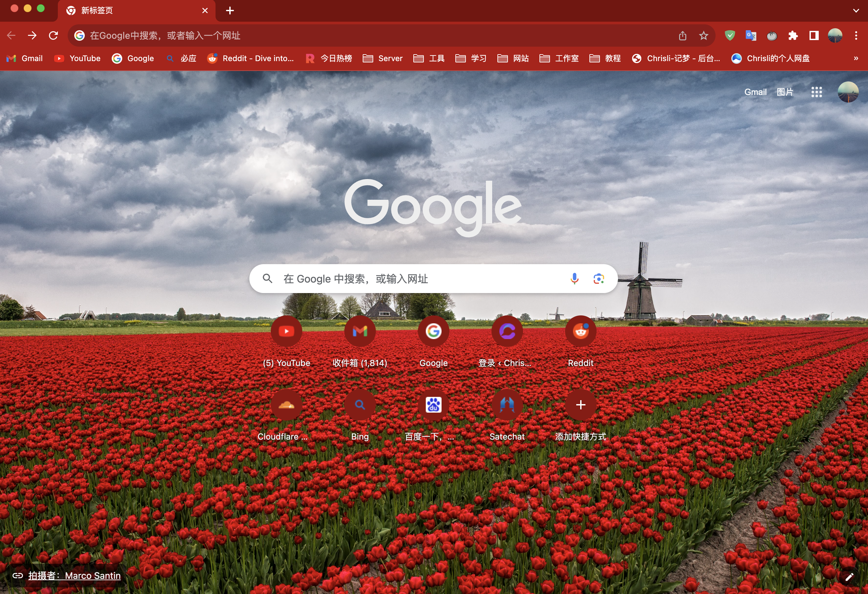Click the Google Translate extension icon

coord(751,35)
